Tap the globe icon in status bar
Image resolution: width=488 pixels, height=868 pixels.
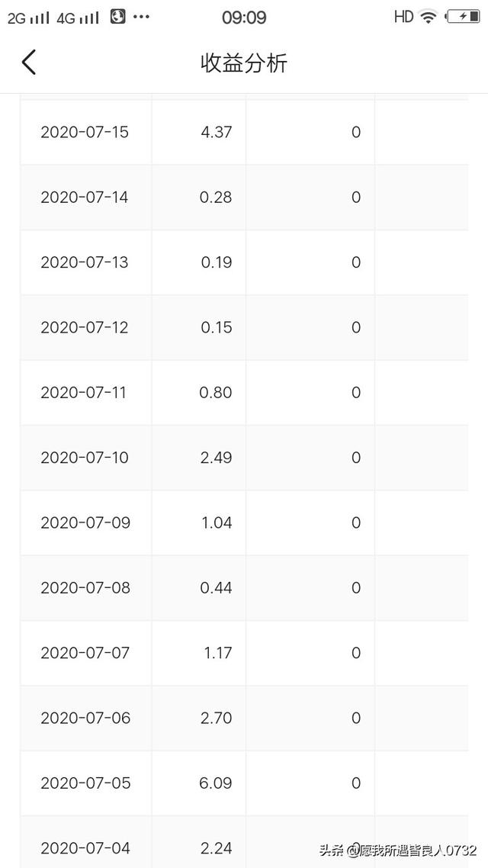coord(118,17)
